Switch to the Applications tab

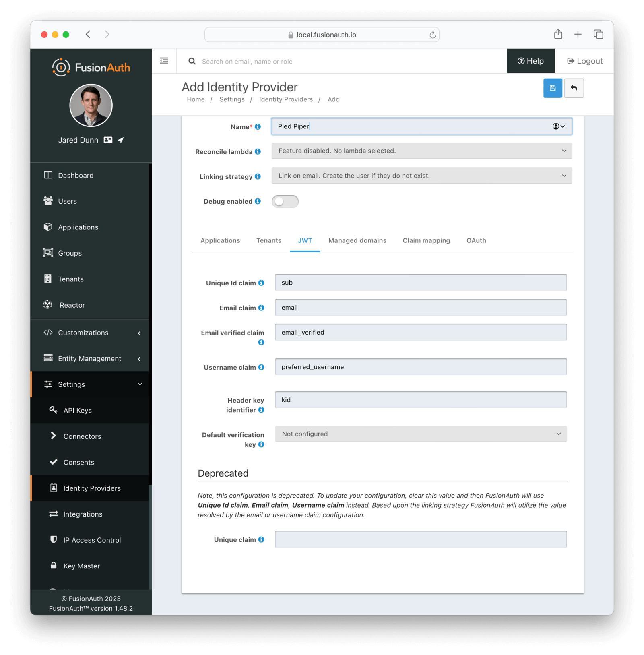[220, 241]
